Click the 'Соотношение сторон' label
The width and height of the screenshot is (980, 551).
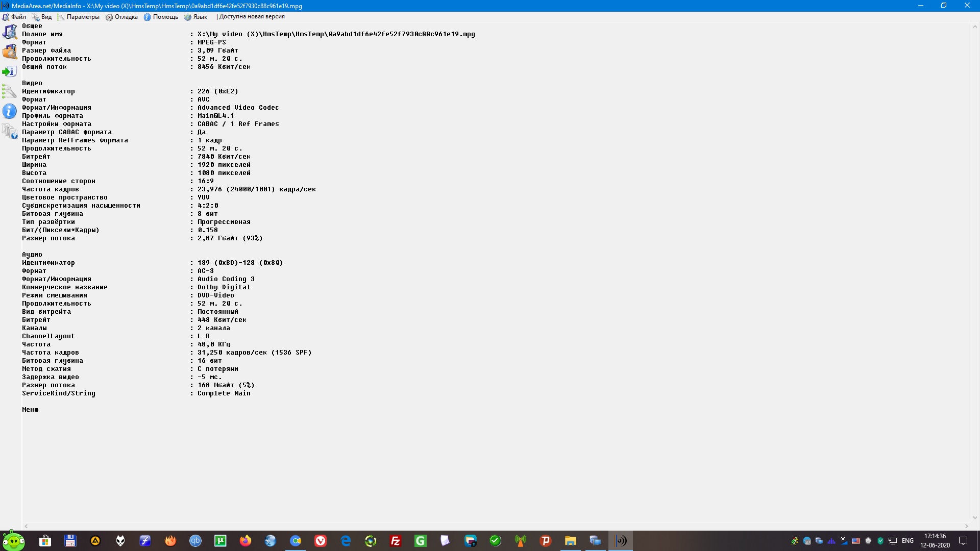[59, 181]
